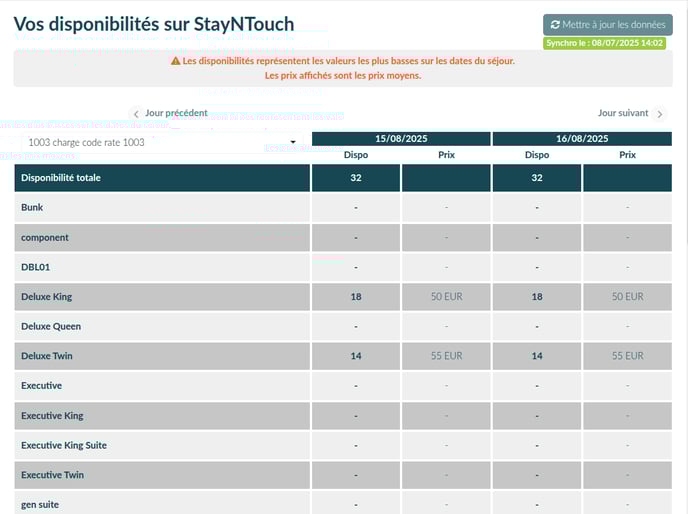Click Deluxe Twin dispo 14 on 15/08/2025
Screen dimensions: 688x514
pos(356,356)
